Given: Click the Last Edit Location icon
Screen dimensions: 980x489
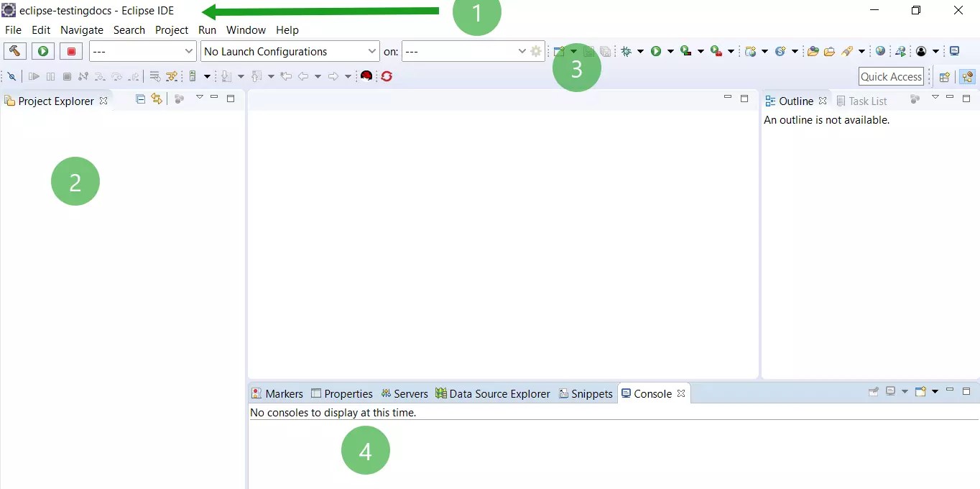Looking at the screenshot, I should (286, 76).
